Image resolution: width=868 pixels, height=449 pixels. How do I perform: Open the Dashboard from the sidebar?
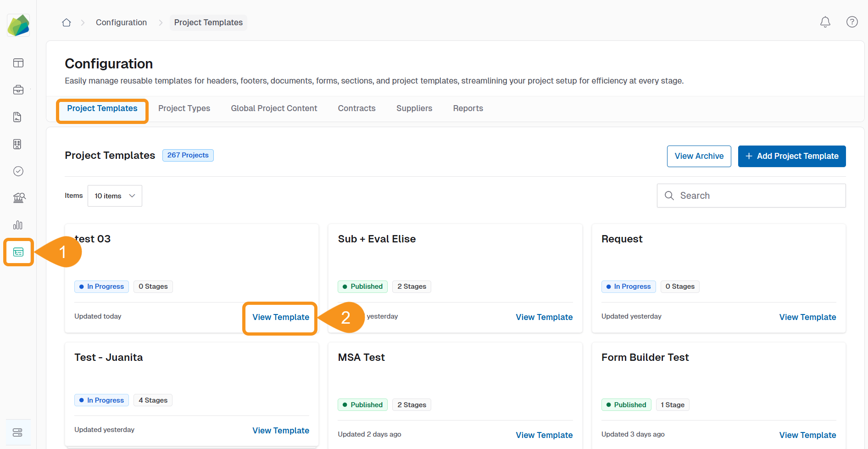click(x=18, y=63)
